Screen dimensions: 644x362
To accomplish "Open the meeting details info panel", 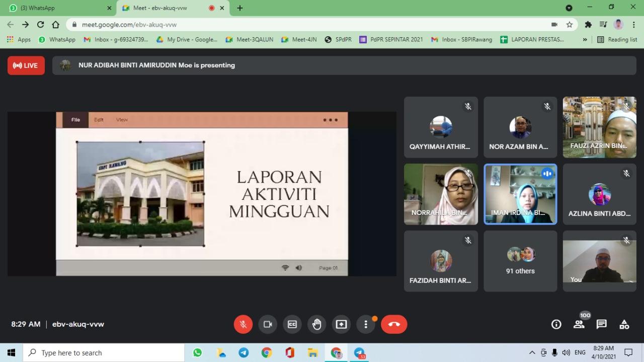I will point(556,324).
